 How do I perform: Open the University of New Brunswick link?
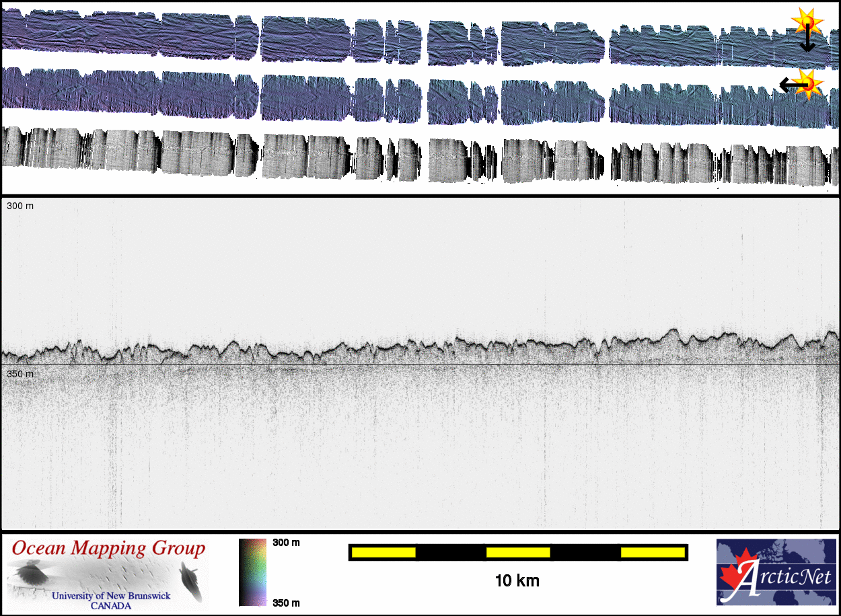click(111, 596)
